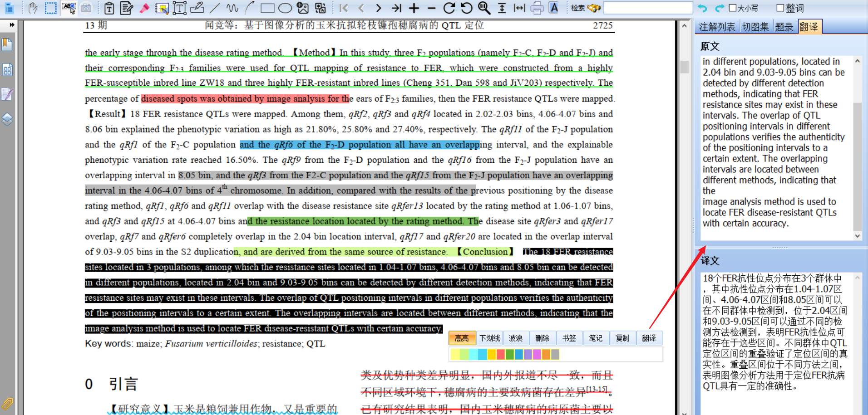Image resolution: width=868 pixels, height=415 pixels.
Task: Click the 翻译 button in popup toolbar
Action: tap(649, 338)
